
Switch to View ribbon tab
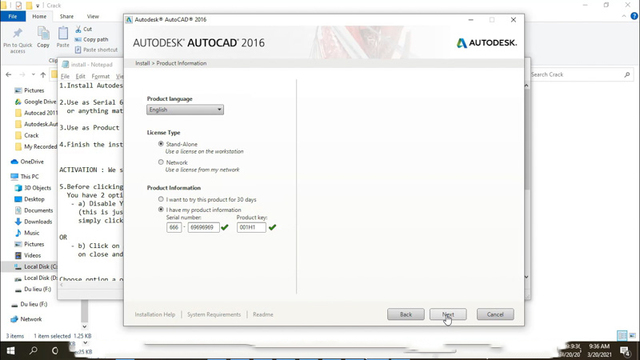(x=93, y=16)
